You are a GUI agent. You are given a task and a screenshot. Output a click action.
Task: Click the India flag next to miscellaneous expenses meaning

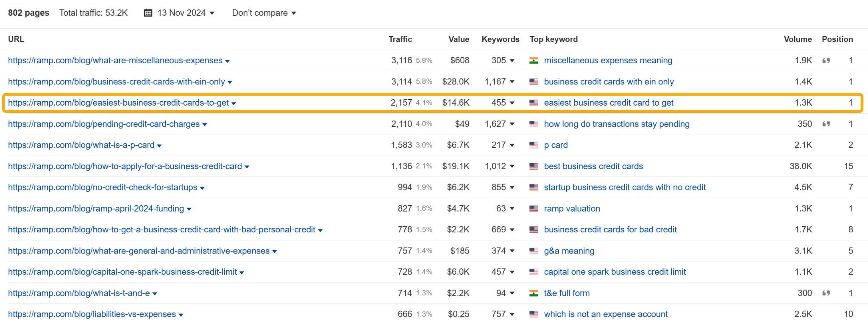click(534, 61)
